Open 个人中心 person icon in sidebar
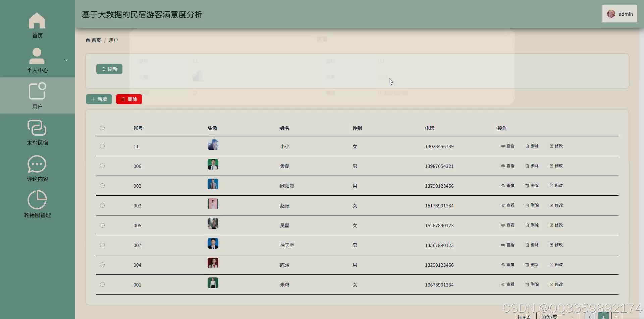 37,56
